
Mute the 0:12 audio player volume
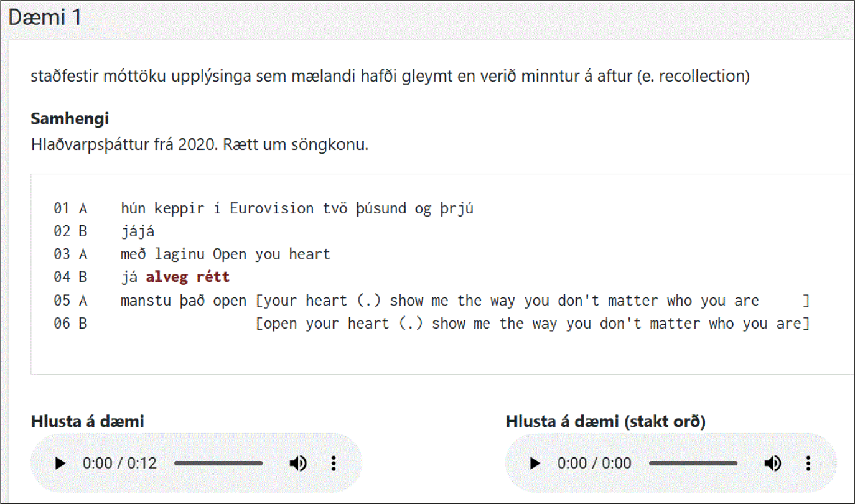click(x=298, y=464)
